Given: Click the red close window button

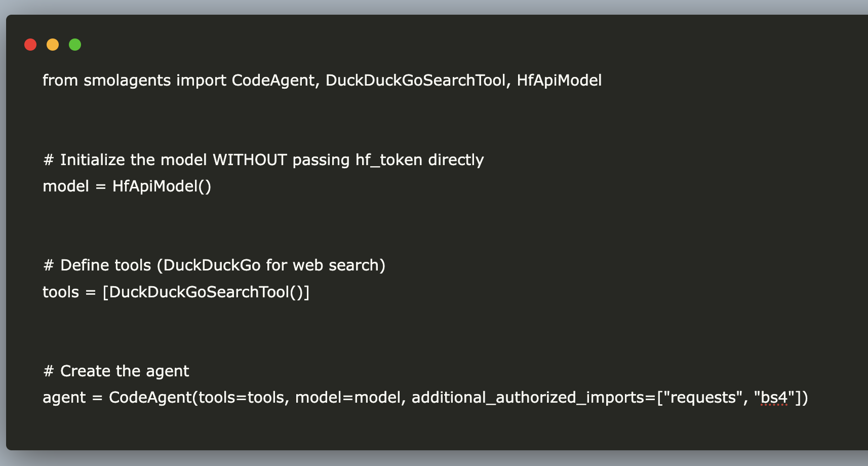Looking at the screenshot, I should point(30,45).
